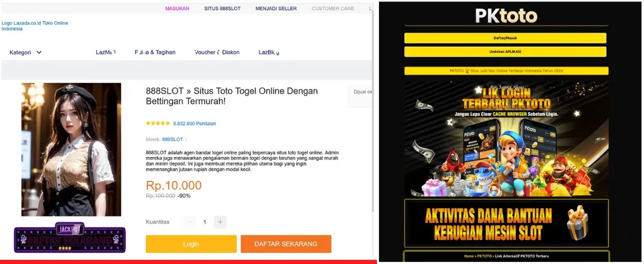Click the yellow Login button
Image resolution: width=644 pixels, height=264 pixels.
[191, 244]
